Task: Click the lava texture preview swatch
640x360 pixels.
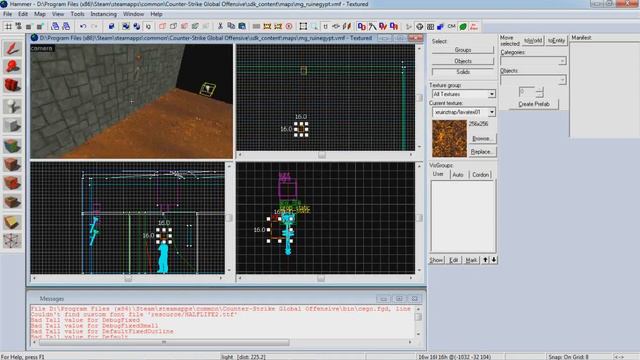Action: click(x=449, y=139)
